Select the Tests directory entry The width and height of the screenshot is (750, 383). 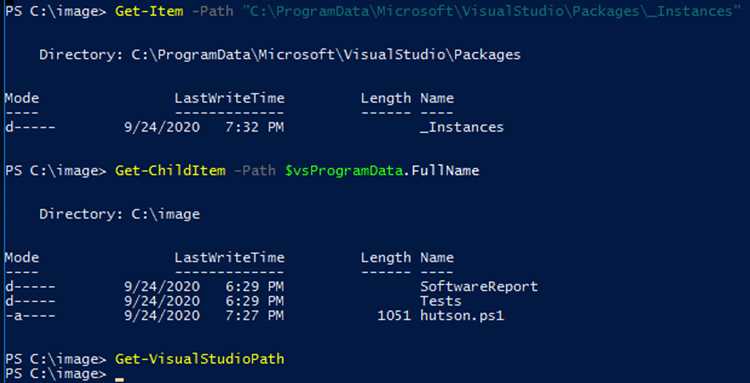pyautogui.click(x=441, y=301)
